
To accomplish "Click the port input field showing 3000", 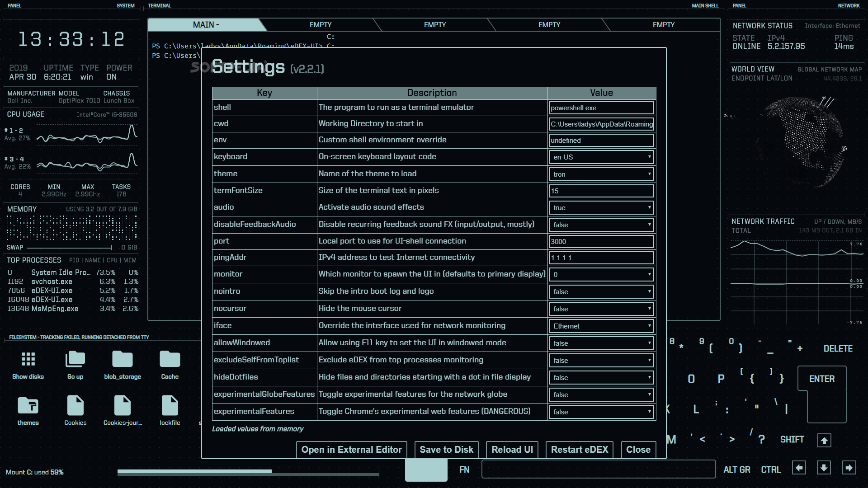I will (x=602, y=242).
